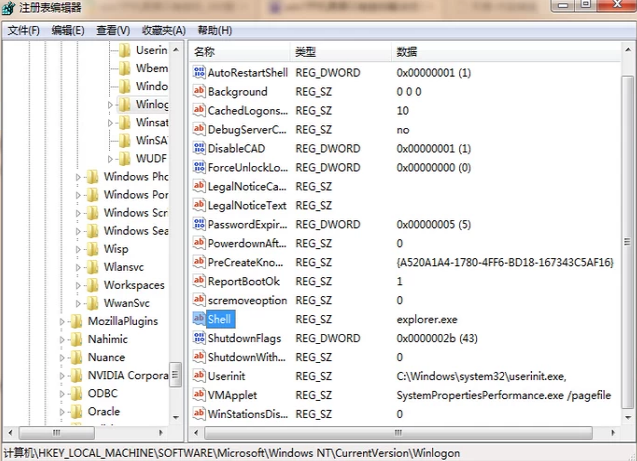The height and width of the screenshot is (461, 637).
Task: Select the AutoRestartShell DWORD value icon
Action: [198, 73]
